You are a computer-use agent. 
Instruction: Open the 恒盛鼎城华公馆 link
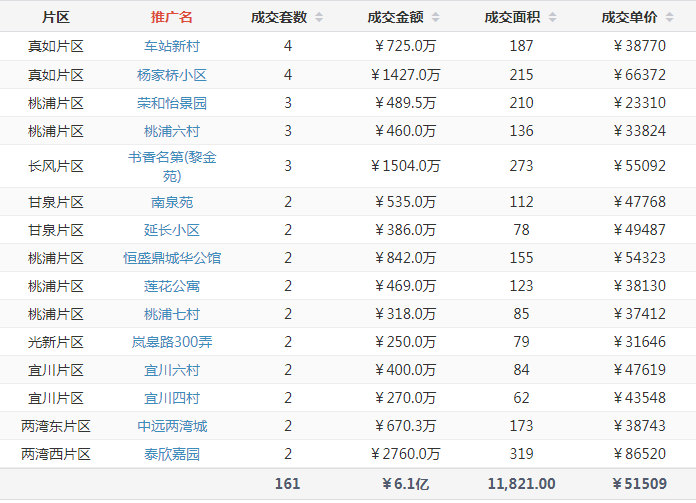(x=172, y=258)
